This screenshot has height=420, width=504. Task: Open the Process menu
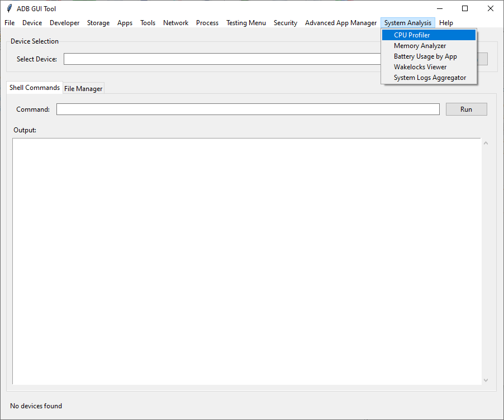(x=207, y=23)
